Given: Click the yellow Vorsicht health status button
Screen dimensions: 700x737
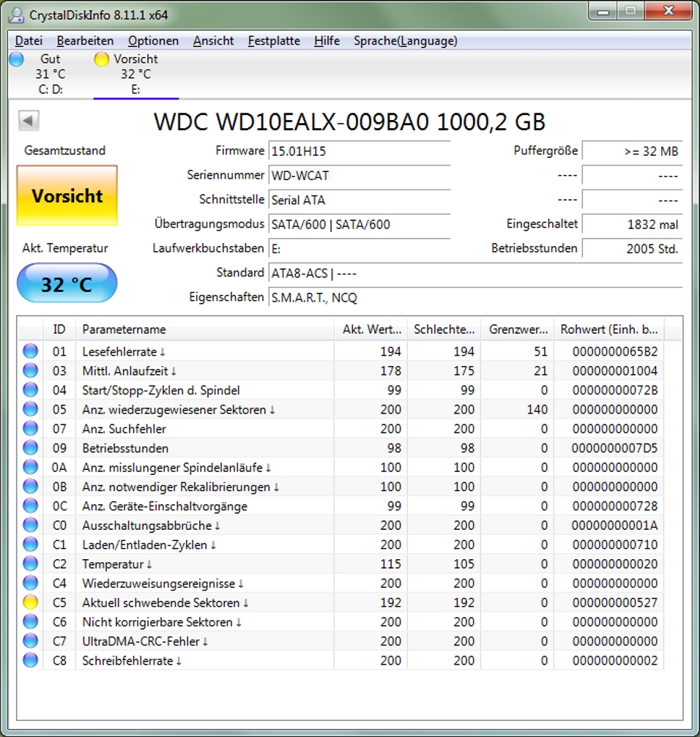Looking at the screenshot, I should [x=67, y=195].
